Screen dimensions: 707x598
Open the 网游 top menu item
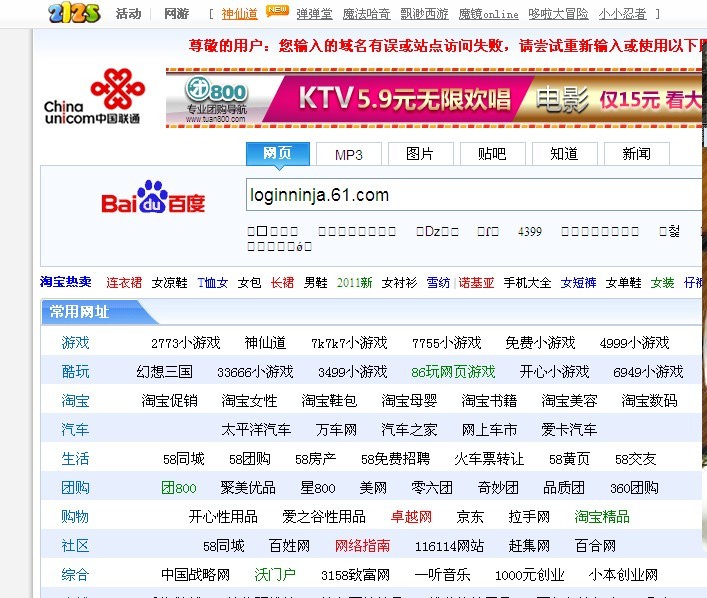[176, 14]
